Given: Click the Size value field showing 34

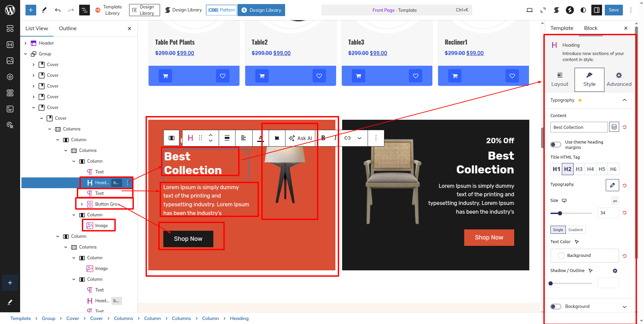Looking at the screenshot, I should click(x=608, y=213).
